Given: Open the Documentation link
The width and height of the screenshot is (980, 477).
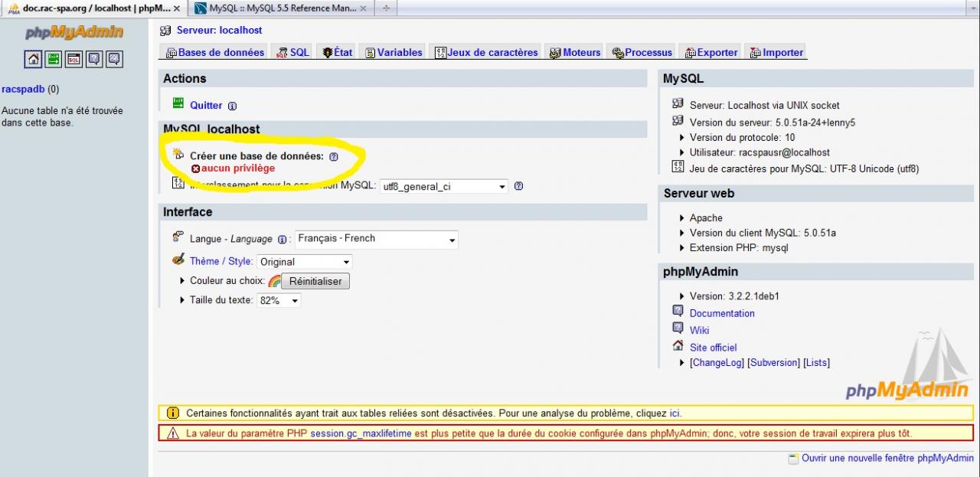Looking at the screenshot, I should pos(722,313).
